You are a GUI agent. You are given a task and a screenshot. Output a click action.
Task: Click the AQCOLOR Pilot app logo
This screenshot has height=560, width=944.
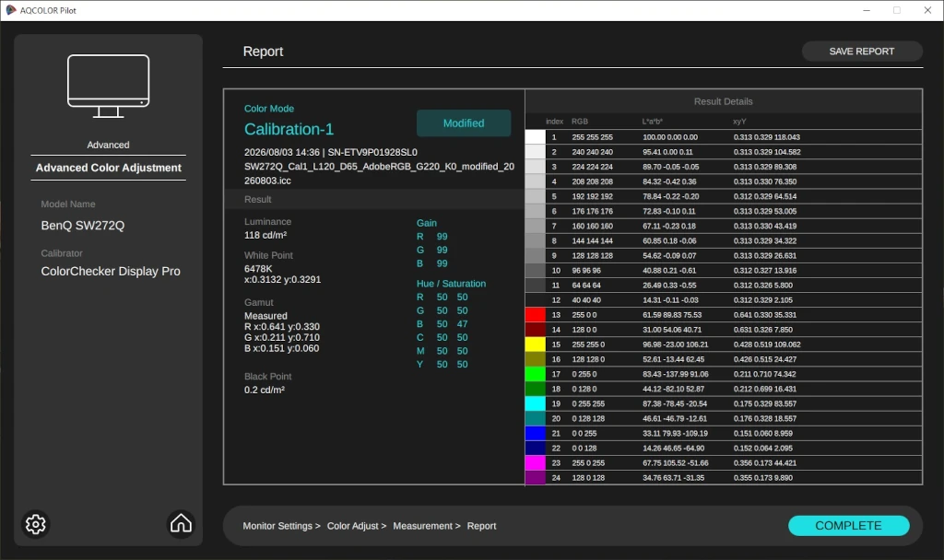coord(11,10)
